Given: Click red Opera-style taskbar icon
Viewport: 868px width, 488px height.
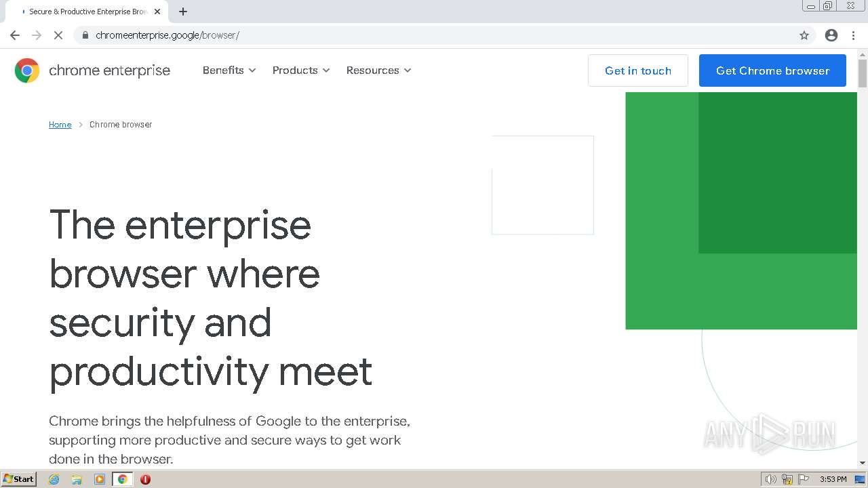Looking at the screenshot, I should point(145,479).
